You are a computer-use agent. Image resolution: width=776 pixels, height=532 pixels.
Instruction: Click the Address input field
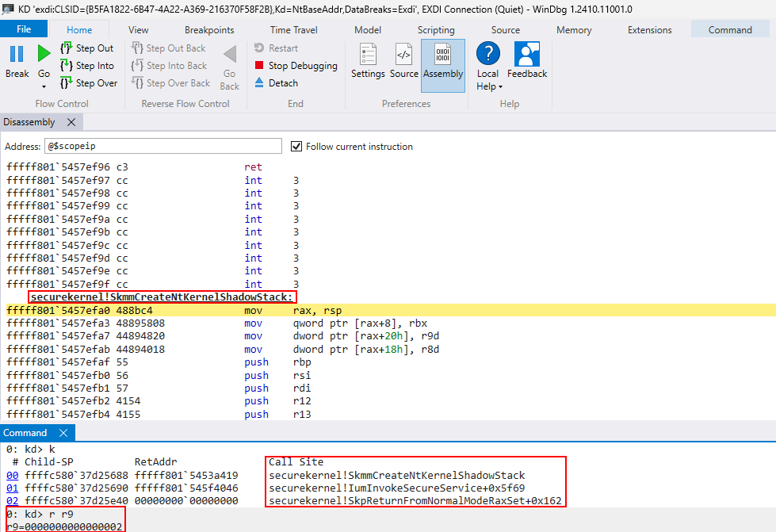coord(162,146)
